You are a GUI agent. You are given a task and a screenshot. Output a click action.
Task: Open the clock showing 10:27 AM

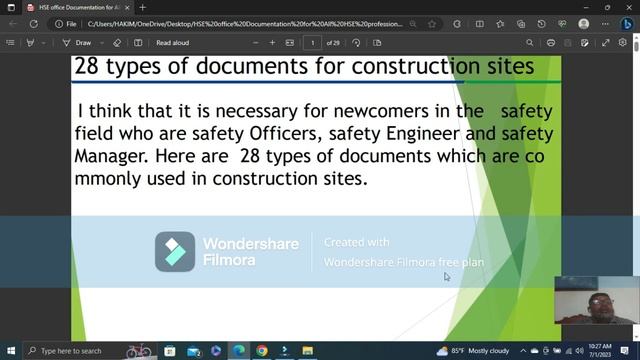(x=600, y=351)
